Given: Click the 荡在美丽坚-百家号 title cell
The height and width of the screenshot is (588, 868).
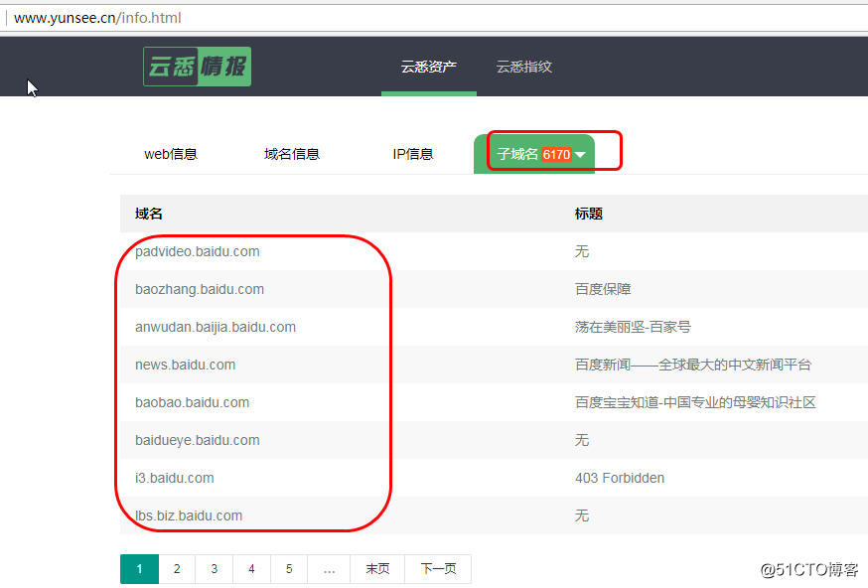Looking at the screenshot, I should 633,327.
